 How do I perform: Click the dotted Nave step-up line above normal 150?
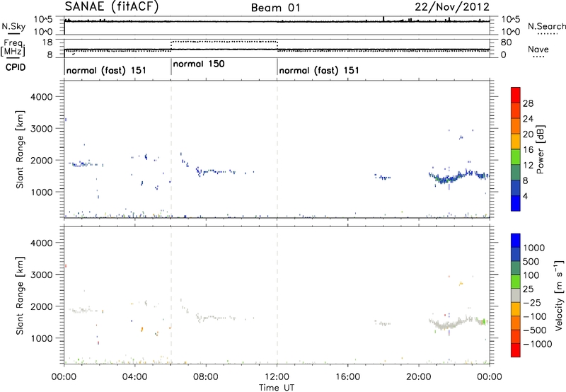click(224, 42)
